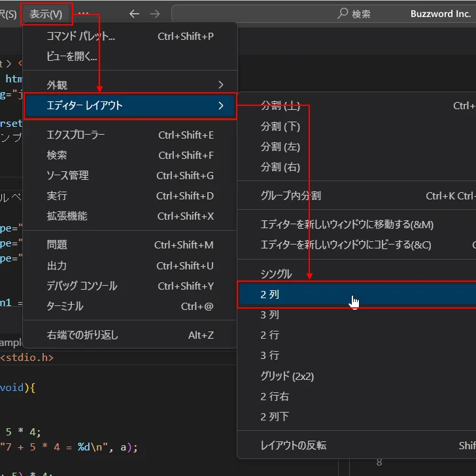Screen dimensions: 476x476
Task: Open the 表示(V) menu
Action: (x=46, y=14)
